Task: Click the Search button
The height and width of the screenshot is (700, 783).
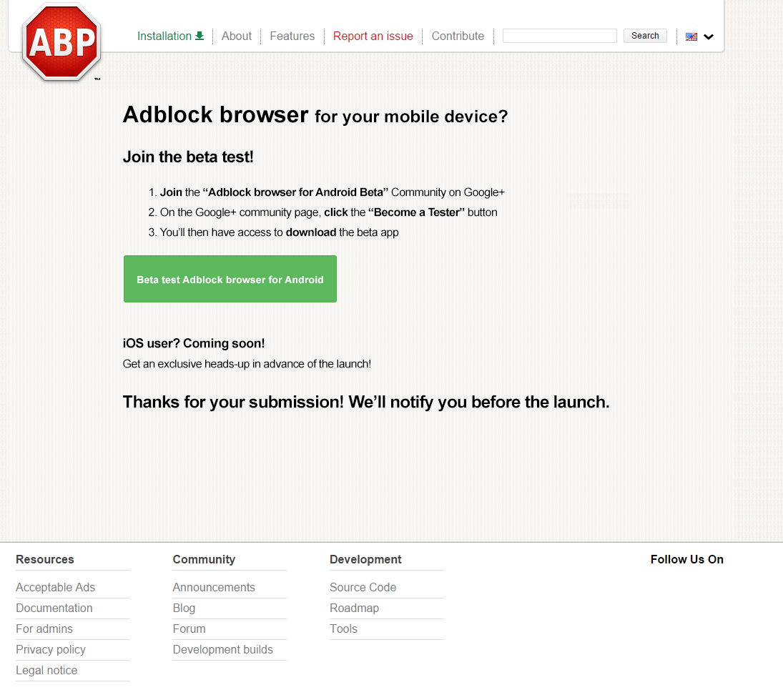Action: tap(645, 36)
